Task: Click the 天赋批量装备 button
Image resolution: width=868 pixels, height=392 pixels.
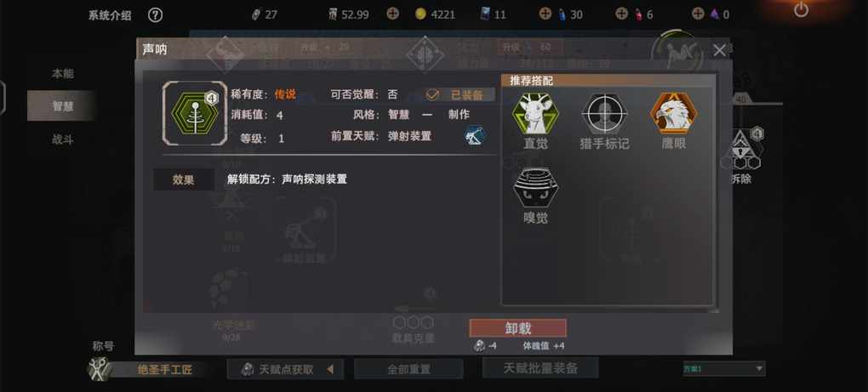Action: coord(540,367)
